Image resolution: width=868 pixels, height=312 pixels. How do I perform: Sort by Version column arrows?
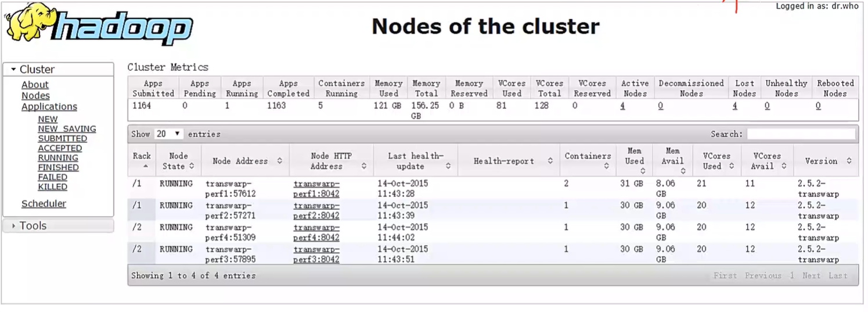tap(849, 161)
